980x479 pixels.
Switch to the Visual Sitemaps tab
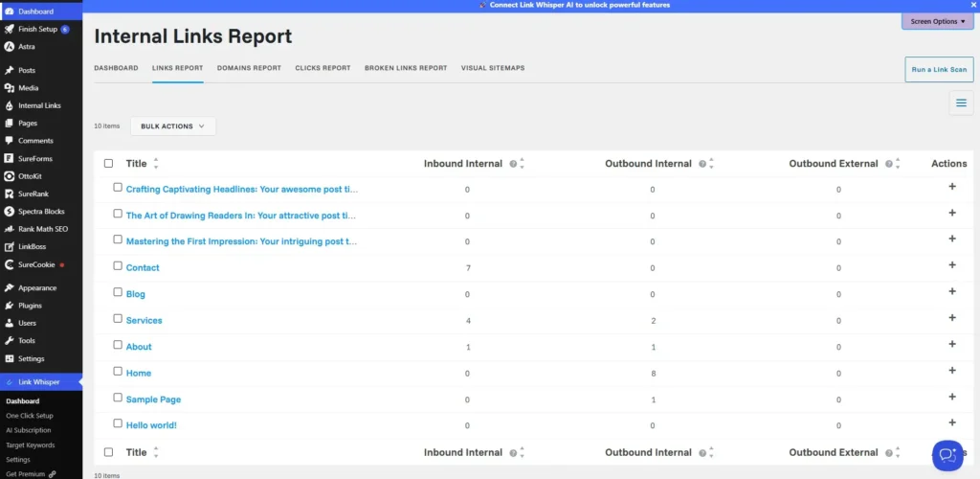tap(493, 67)
